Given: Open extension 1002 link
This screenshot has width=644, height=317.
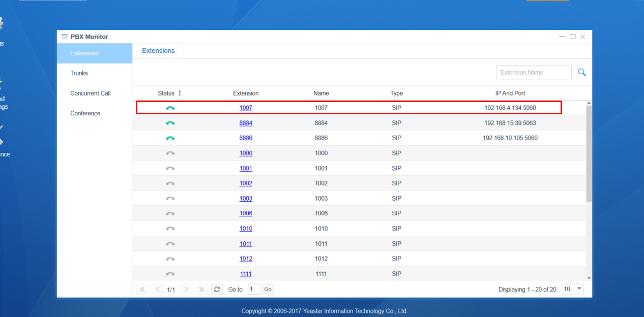Looking at the screenshot, I should [246, 183].
